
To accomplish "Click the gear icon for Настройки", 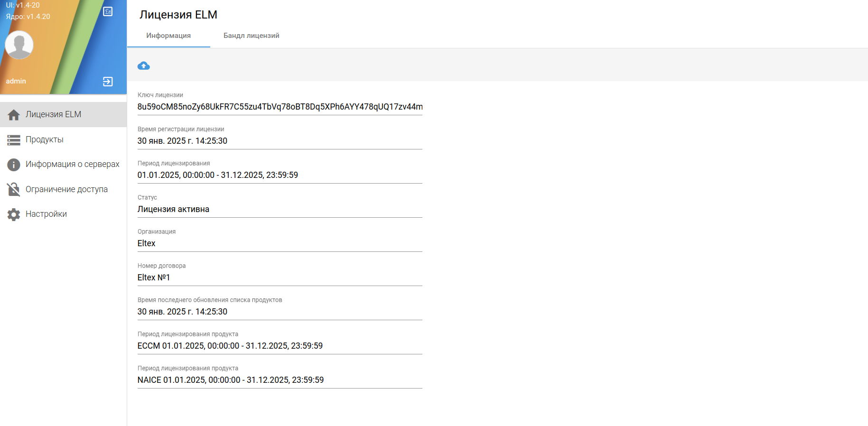I will coord(14,214).
